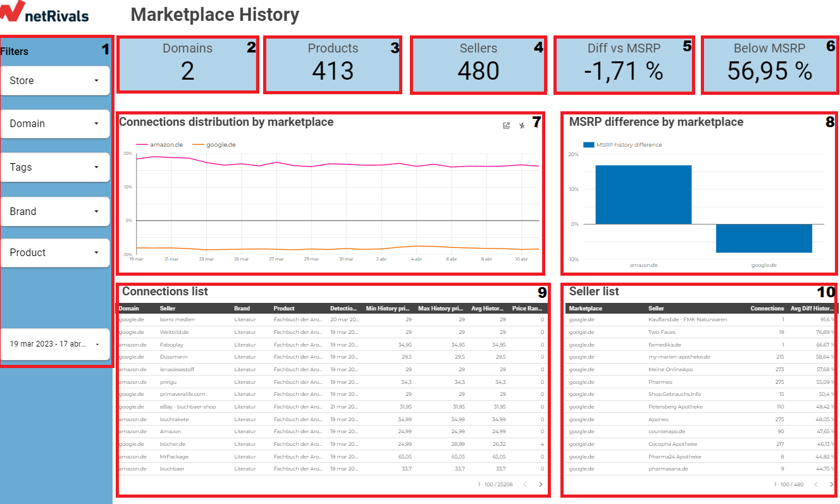Go to next page of Connections list
840x504 pixels.
(540, 484)
